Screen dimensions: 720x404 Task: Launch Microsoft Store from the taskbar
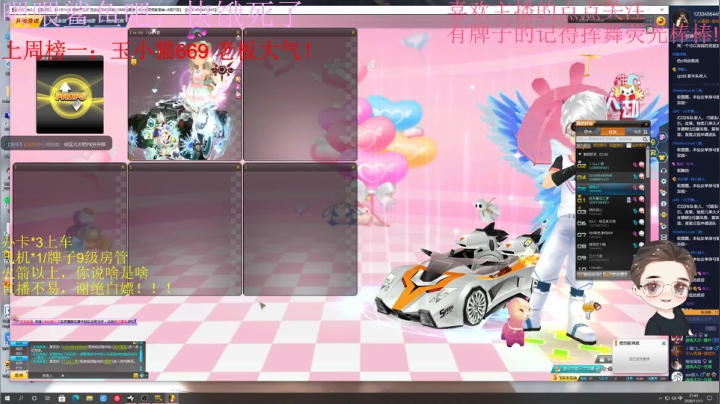tap(62, 398)
